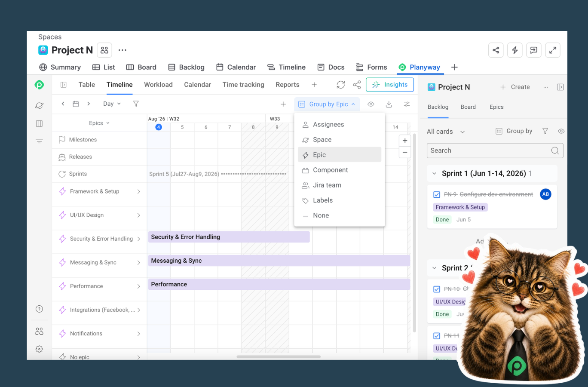The width and height of the screenshot is (588, 387).
Task: Open the Group by Epic dropdown
Action: (x=327, y=104)
